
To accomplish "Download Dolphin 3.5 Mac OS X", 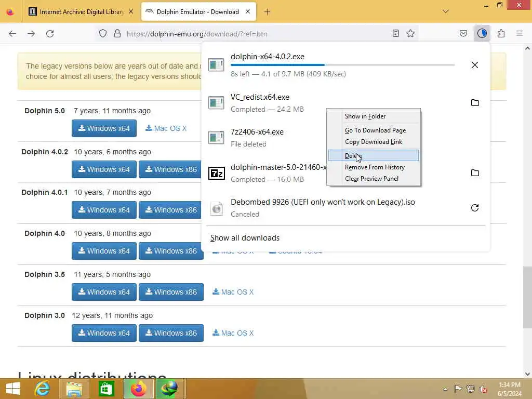I will (233, 292).
